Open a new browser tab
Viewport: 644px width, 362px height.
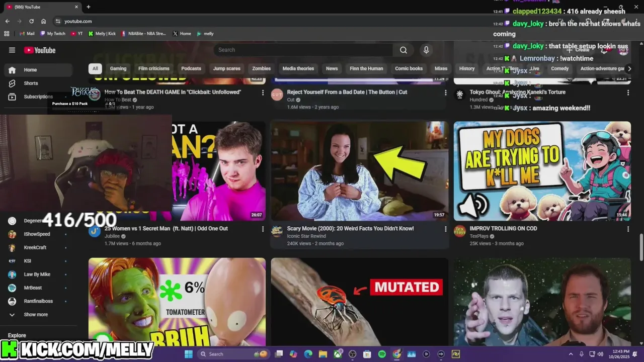point(89,7)
